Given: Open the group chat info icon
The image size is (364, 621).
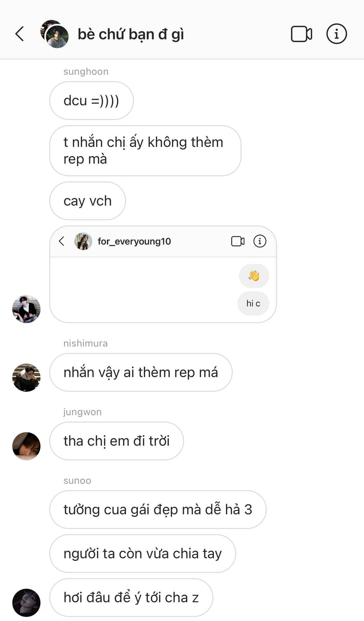Looking at the screenshot, I should coord(337,34).
